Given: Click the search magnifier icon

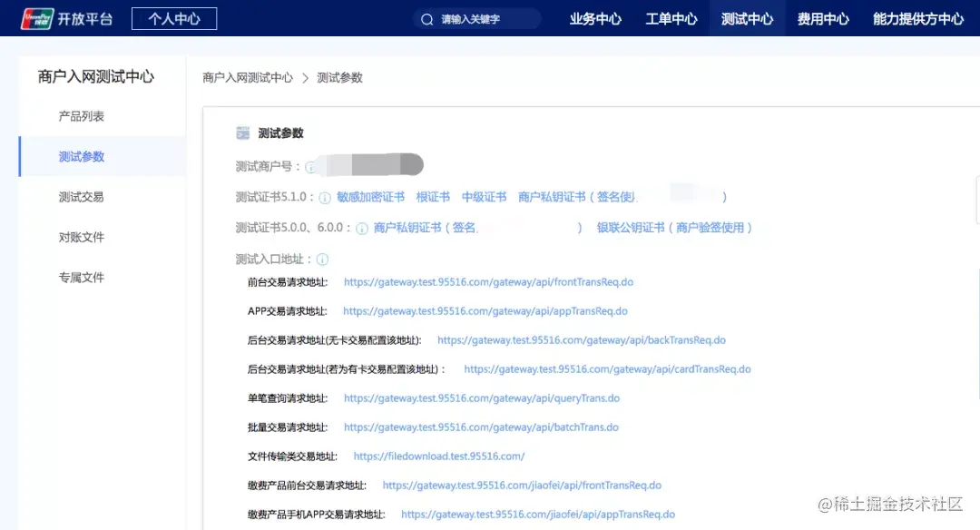Looking at the screenshot, I should click(x=426, y=19).
